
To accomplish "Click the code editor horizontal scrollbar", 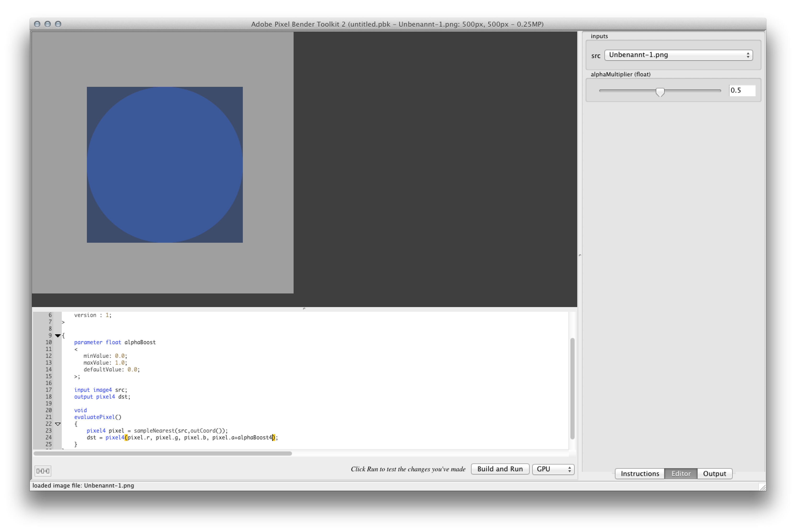I will 163,453.
